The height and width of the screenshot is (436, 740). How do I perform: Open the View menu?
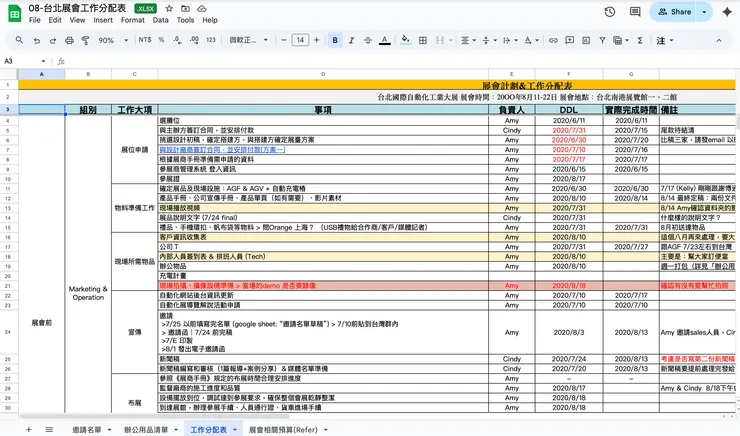(77, 20)
